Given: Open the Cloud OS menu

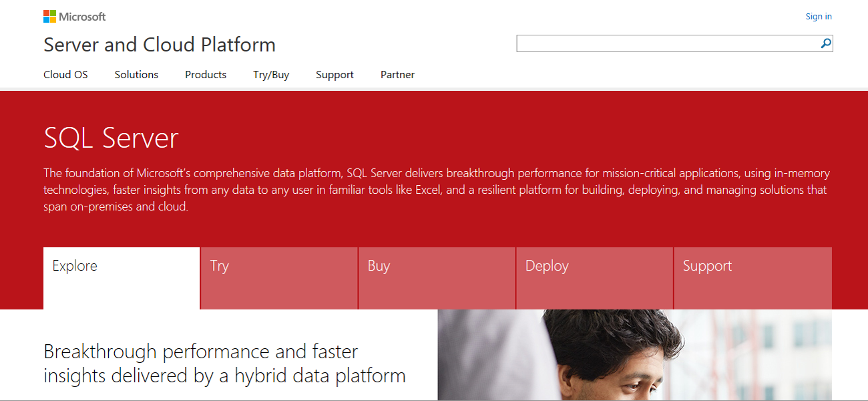Looking at the screenshot, I should click(x=65, y=75).
